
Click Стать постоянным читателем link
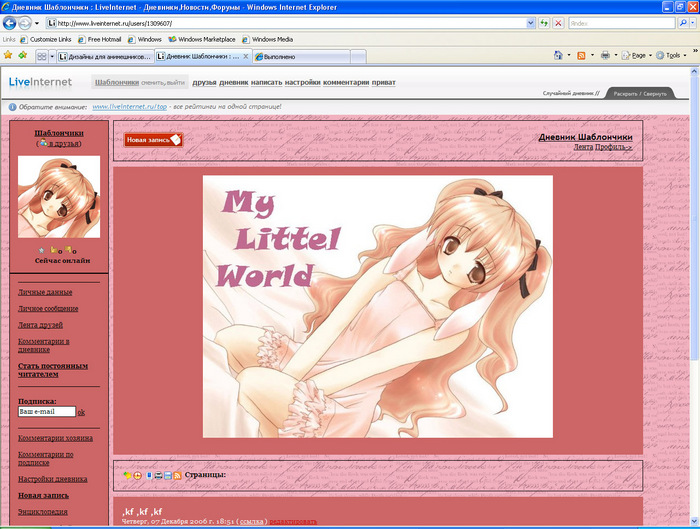point(53,370)
